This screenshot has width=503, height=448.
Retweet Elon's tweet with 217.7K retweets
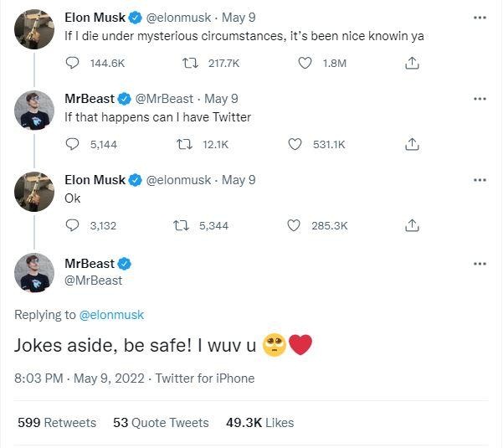pyautogui.click(x=190, y=63)
